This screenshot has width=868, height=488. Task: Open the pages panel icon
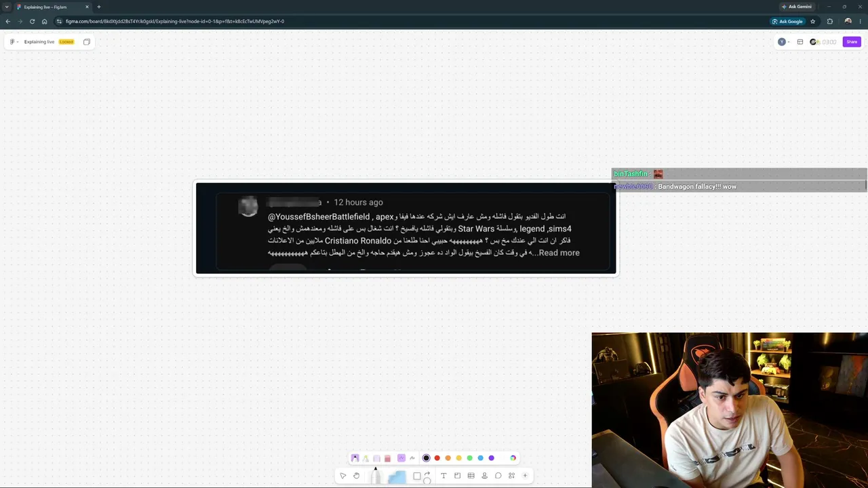click(87, 42)
